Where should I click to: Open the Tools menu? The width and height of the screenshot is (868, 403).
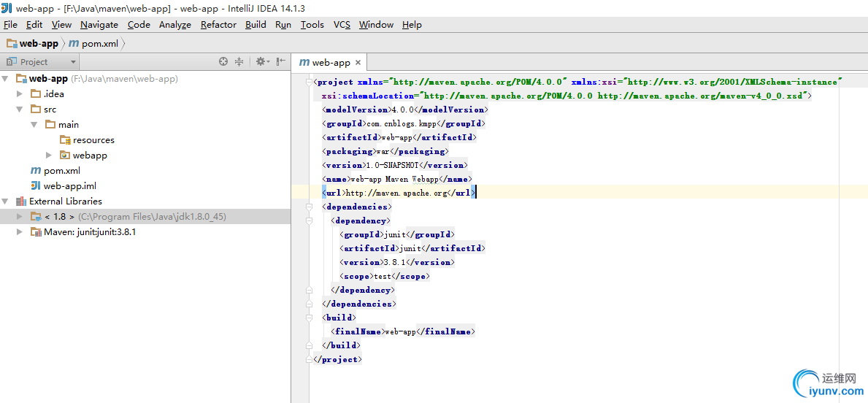click(x=312, y=24)
